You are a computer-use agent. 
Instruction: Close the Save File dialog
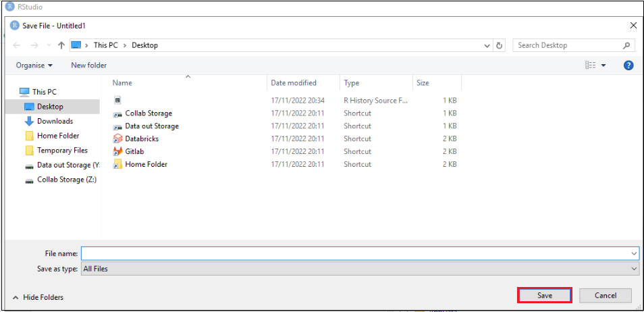(633, 26)
